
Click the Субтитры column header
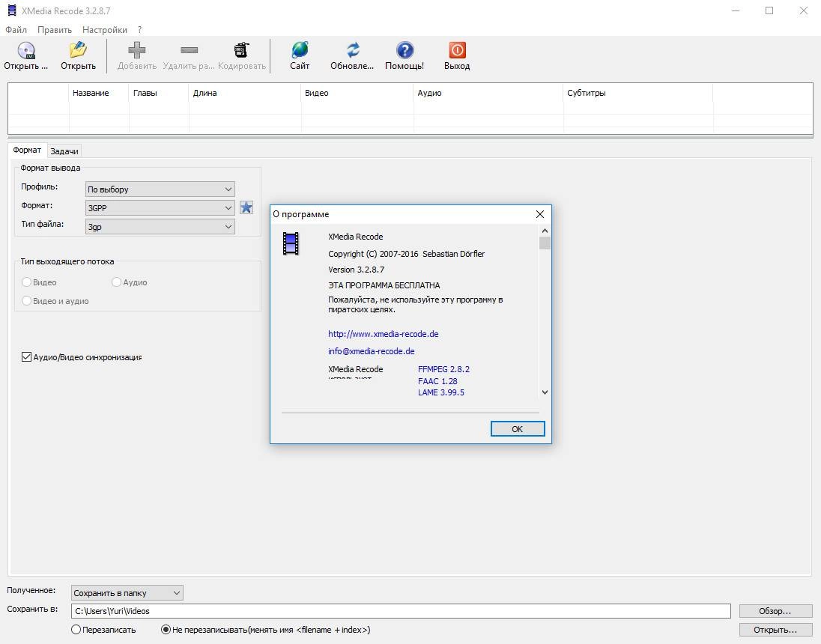638,93
